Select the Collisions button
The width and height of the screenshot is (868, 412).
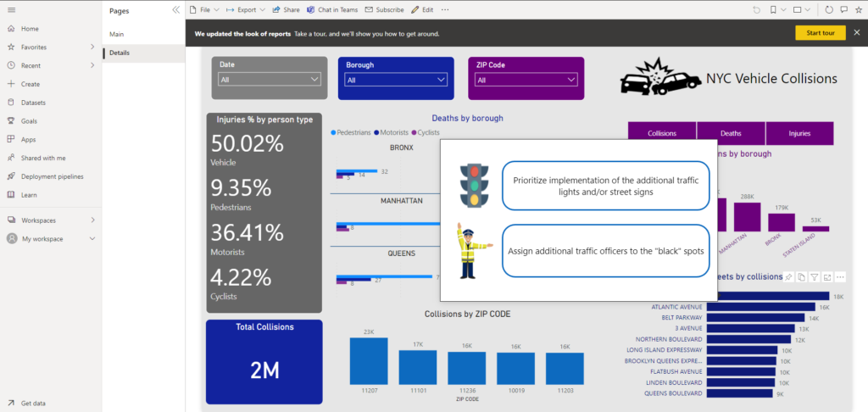tap(662, 133)
